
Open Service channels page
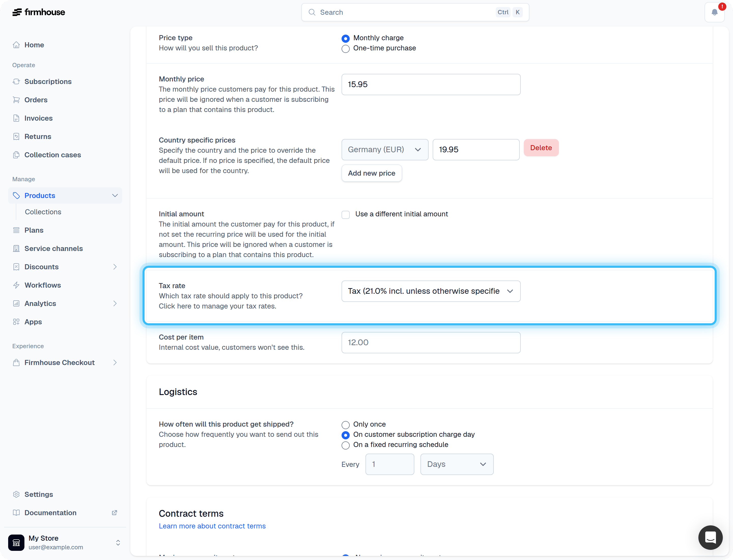[x=65, y=248]
